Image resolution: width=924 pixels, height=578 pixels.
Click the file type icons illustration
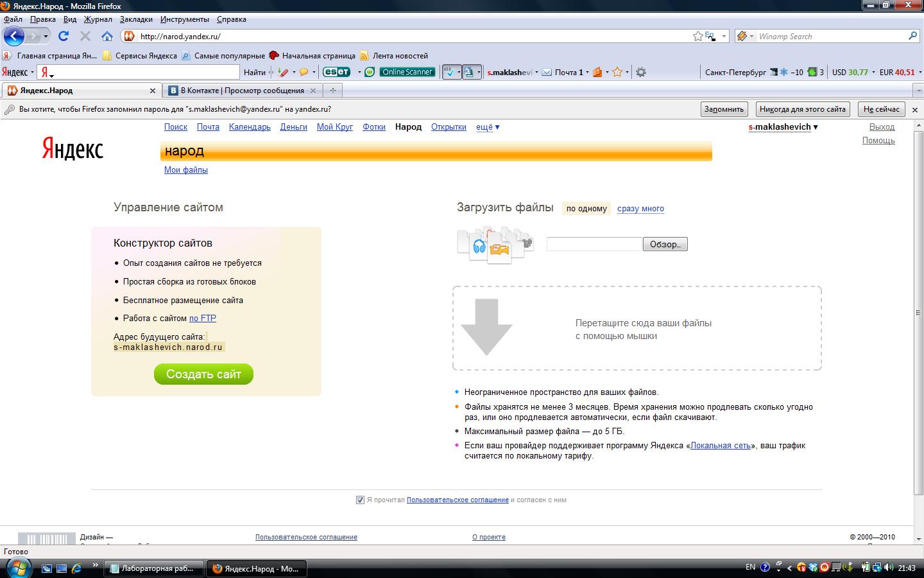click(495, 245)
